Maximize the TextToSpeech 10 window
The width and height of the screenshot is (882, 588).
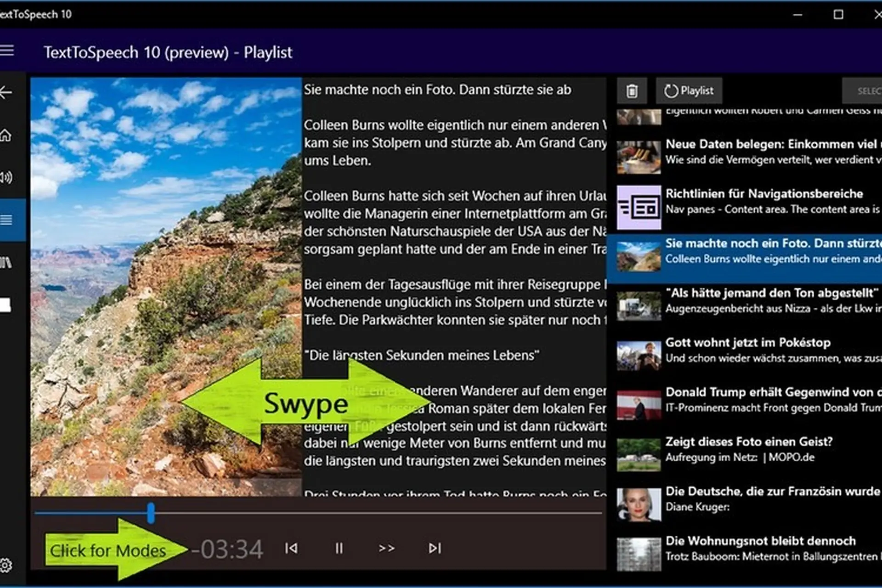838,15
